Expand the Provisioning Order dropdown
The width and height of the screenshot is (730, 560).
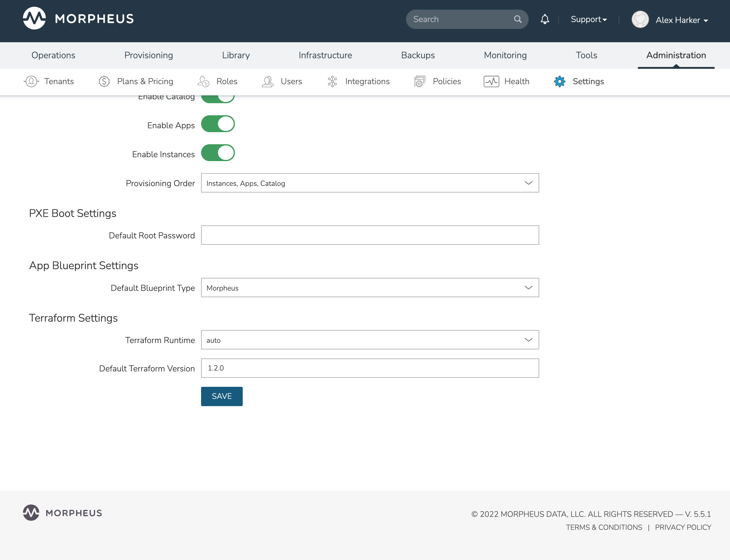coord(370,183)
